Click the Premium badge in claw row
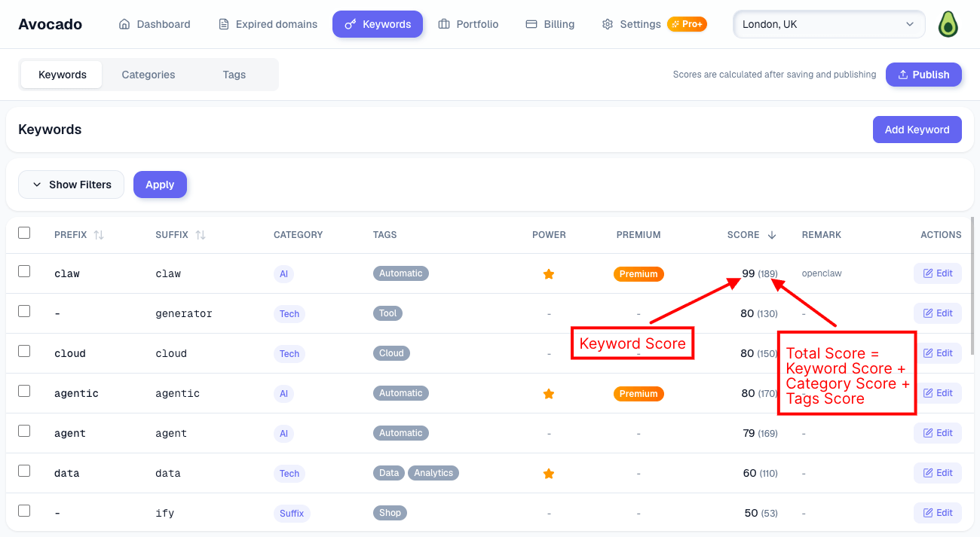 point(639,274)
